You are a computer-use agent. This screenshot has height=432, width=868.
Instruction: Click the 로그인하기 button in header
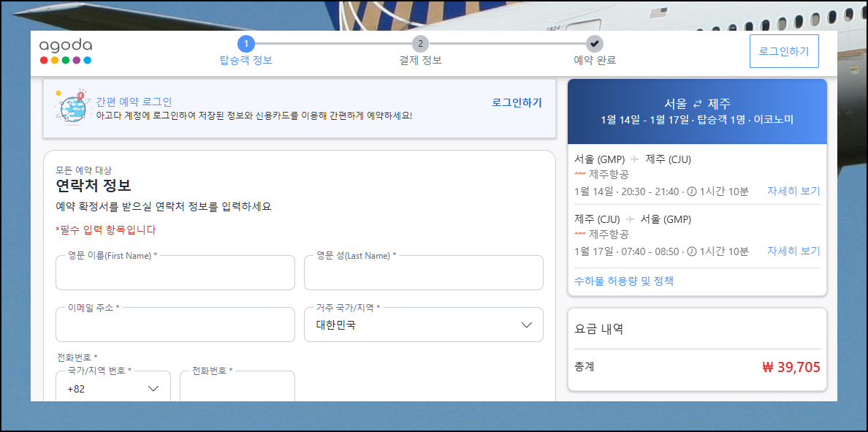[784, 51]
